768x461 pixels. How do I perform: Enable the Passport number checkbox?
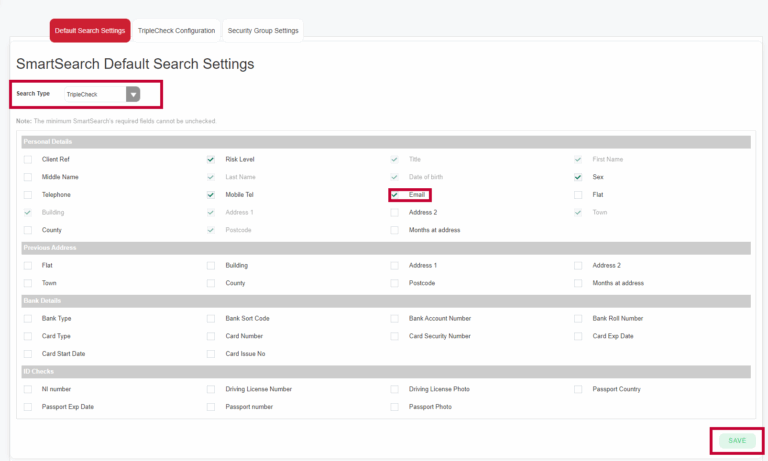(x=211, y=407)
